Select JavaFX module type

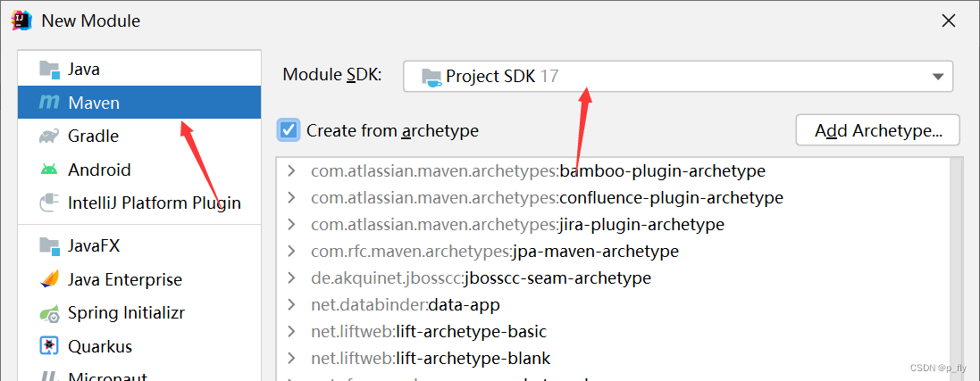139,245
